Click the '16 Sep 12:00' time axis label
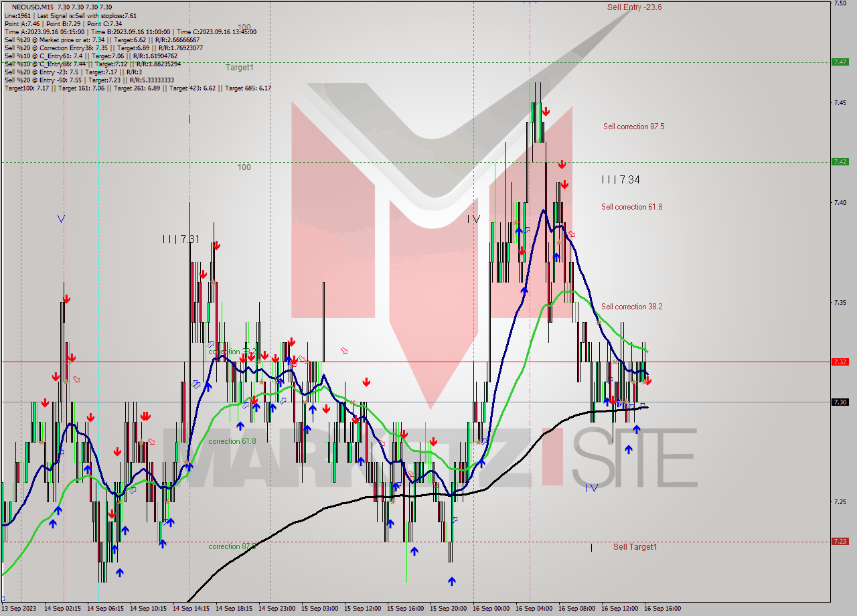Viewport: 857px width, 616px height. point(620,609)
